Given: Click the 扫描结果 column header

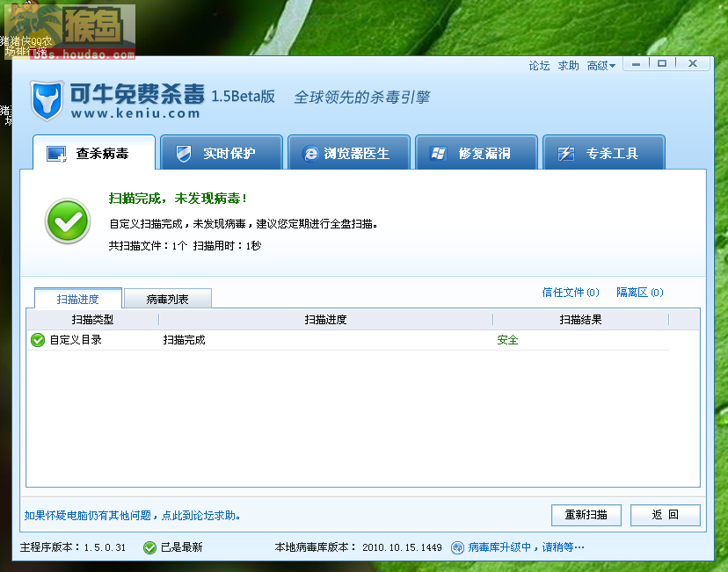Looking at the screenshot, I should [581, 320].
